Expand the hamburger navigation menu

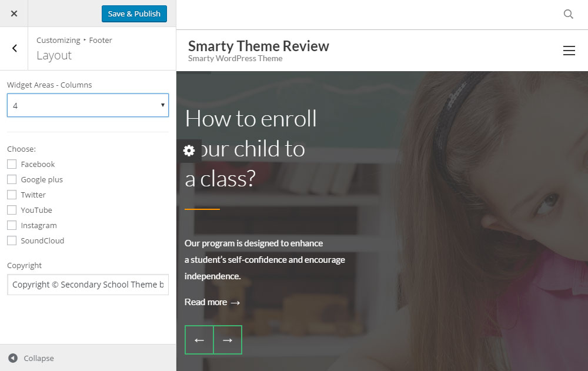coord(569,51)
